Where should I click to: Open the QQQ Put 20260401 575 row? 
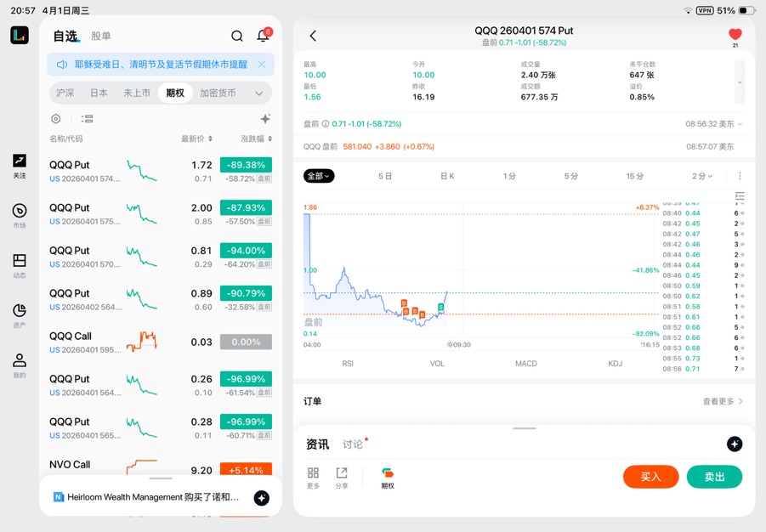click(x=160, y=214)
